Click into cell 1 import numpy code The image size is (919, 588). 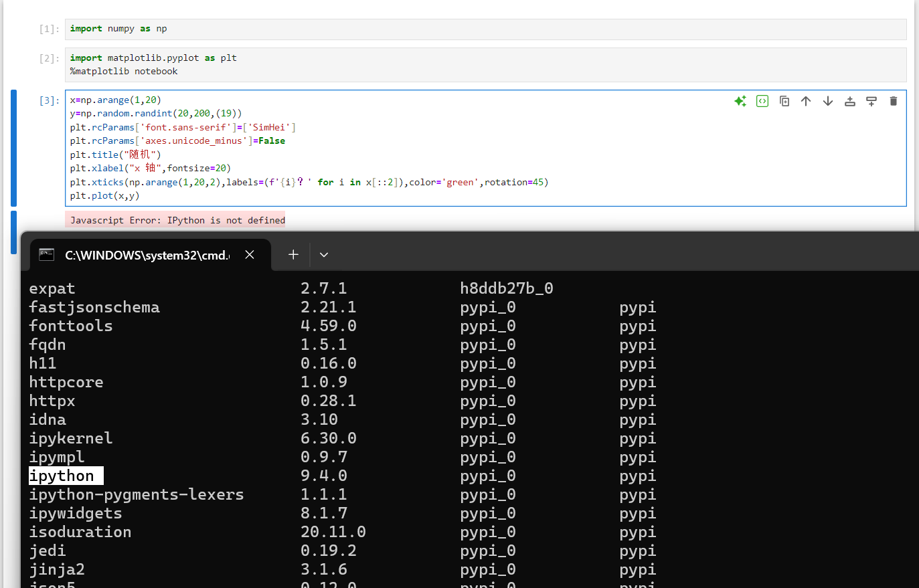tap(485, 29)
